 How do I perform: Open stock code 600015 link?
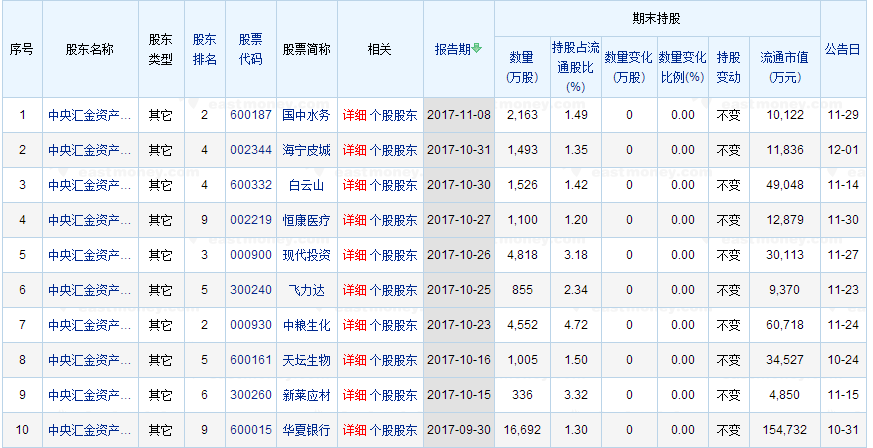250,430
